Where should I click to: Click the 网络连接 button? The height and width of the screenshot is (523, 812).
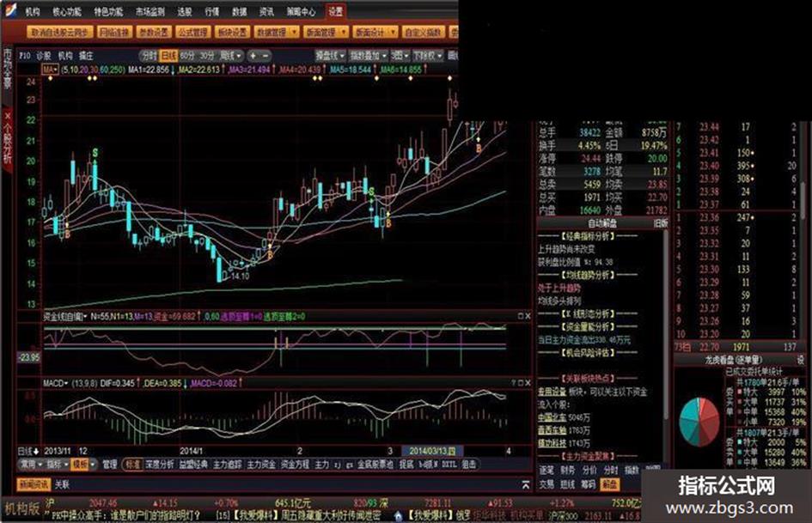click(114, 32)
